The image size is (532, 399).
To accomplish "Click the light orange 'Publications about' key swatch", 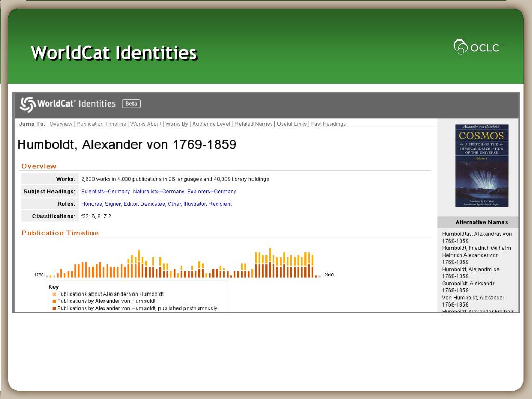I will tap(54, 294).
